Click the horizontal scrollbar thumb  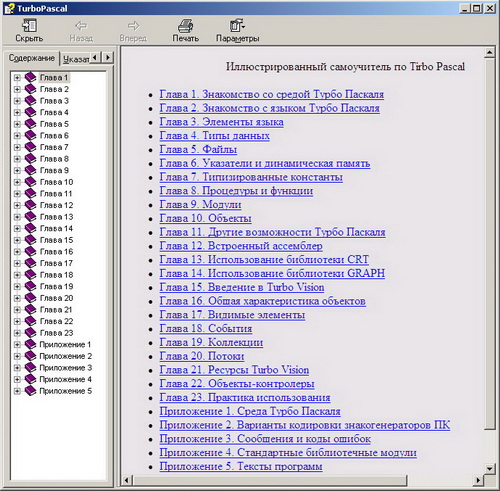[x=270, y=480]
